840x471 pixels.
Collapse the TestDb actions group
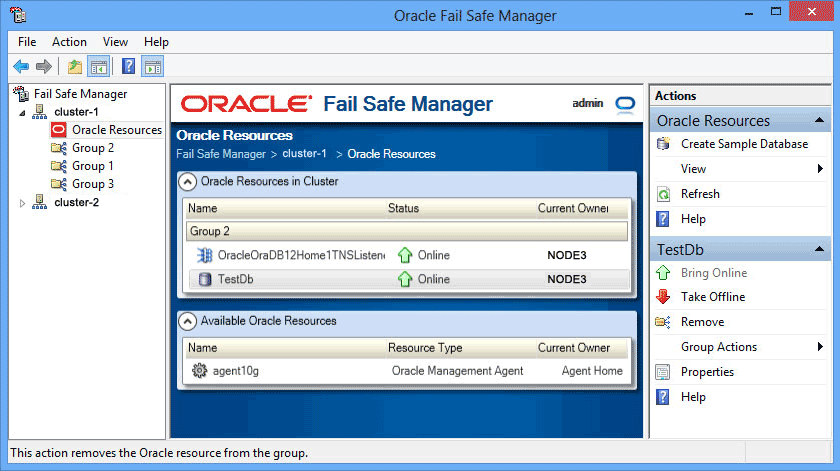click(x=819, y=249)
